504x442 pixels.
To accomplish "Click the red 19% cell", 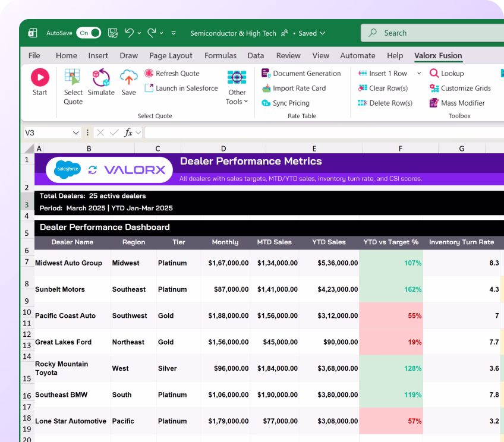I will coord(391,342).
